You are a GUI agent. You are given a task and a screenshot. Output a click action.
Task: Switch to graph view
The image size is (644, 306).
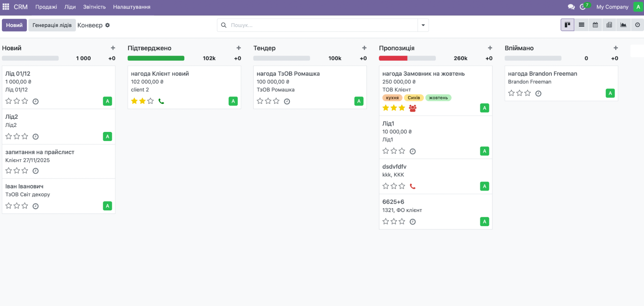(623, 25)
